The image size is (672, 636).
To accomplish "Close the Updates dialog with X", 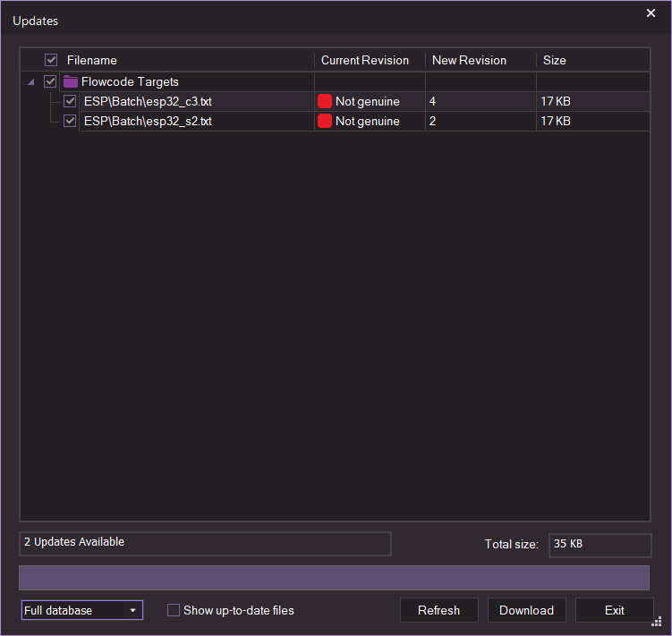I will pyautogui.click(x=651, y=13).
